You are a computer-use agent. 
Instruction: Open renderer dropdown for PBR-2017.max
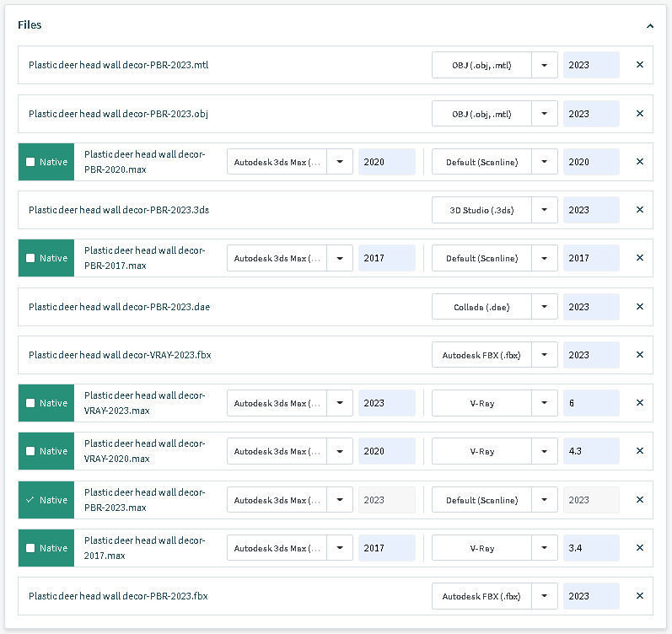(545, 258)
